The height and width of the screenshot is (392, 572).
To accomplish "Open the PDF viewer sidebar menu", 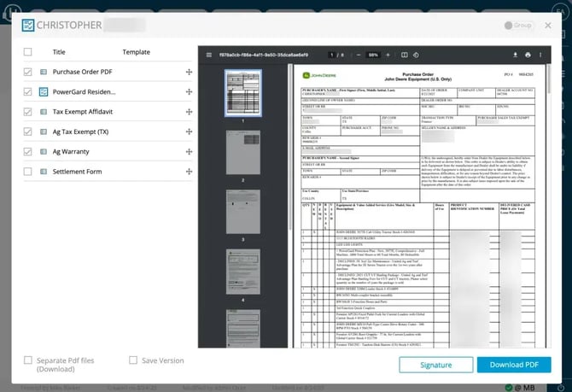I will pyautogui.click(x=208, y=55).
